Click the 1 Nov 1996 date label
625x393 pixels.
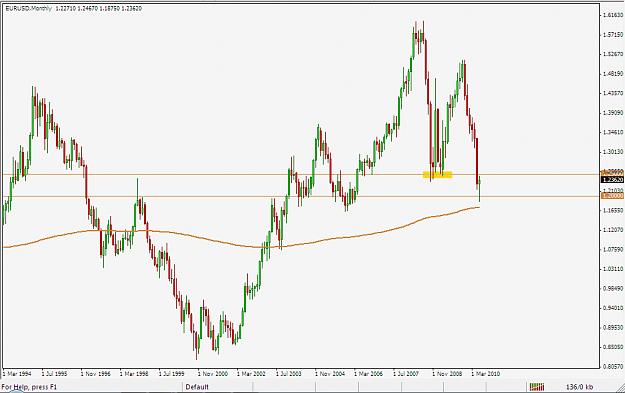[96, 374]
